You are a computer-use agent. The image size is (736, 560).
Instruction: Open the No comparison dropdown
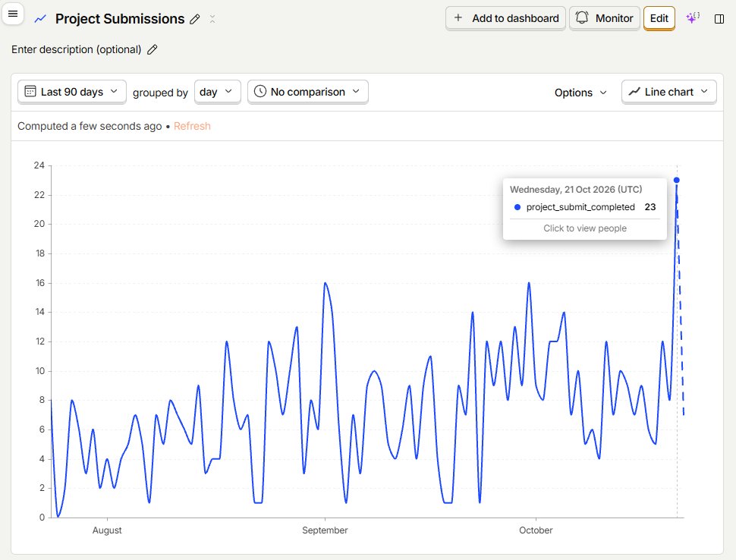[x=308, y=92]
